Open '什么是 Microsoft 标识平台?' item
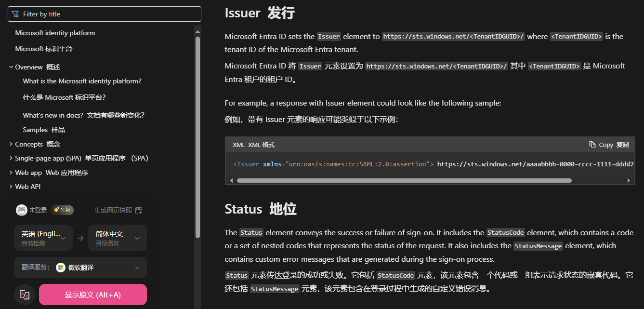644x309 pixels. click(64, 97)
